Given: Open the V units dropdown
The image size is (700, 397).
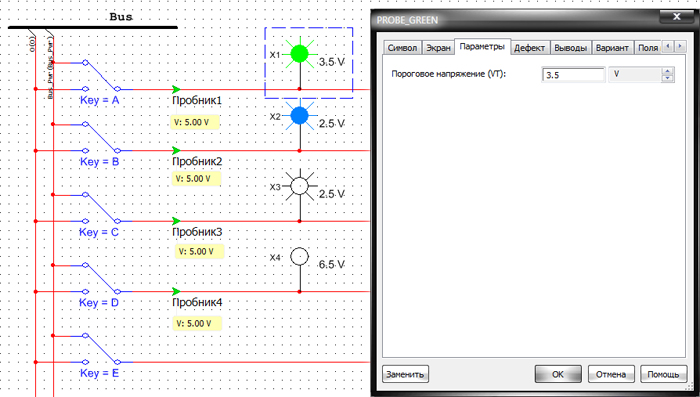Looking at the screenshot, I should click(634, 75).
